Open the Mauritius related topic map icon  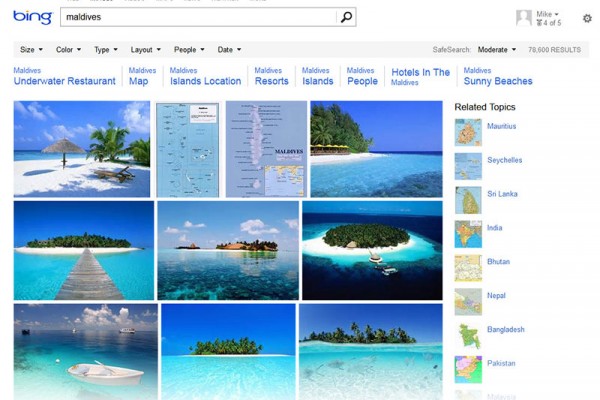click(x=467, y=132)
